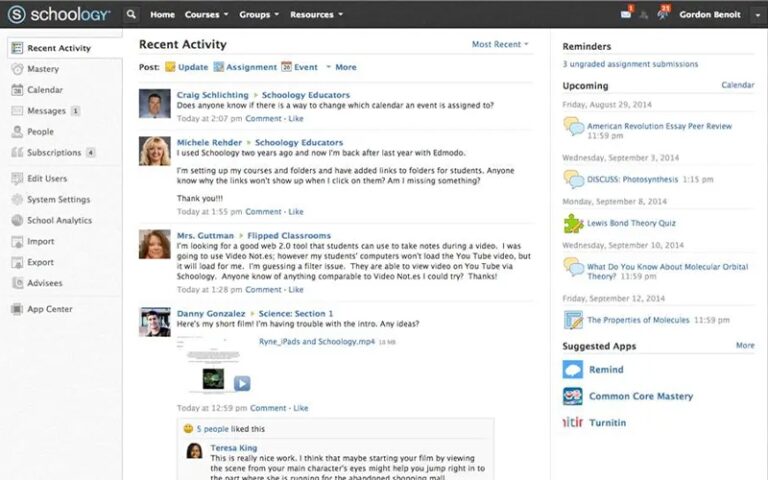Viewport: 768px width, 480px height.
Task: Expand the Courses dropdown menu
Action: pyautogui.click(x=206, y=15)
